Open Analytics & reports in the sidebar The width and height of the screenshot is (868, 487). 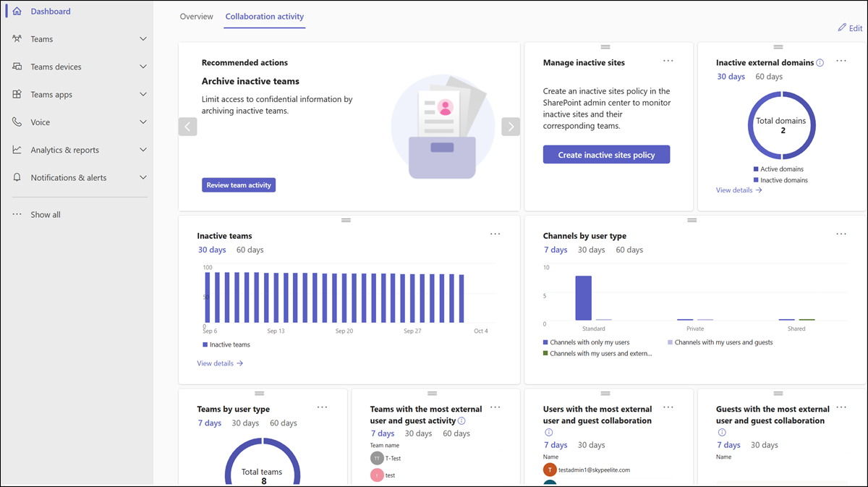[x=17, y=150]
